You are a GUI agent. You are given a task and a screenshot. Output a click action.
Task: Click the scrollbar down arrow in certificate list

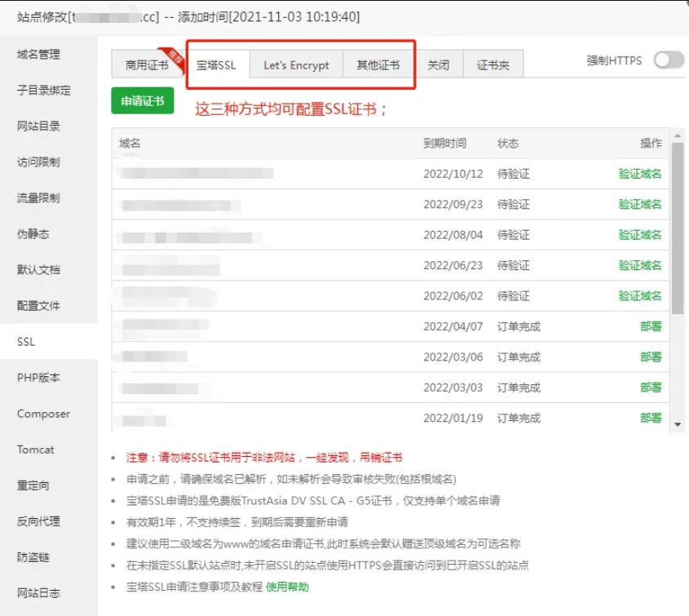[678, 424]
